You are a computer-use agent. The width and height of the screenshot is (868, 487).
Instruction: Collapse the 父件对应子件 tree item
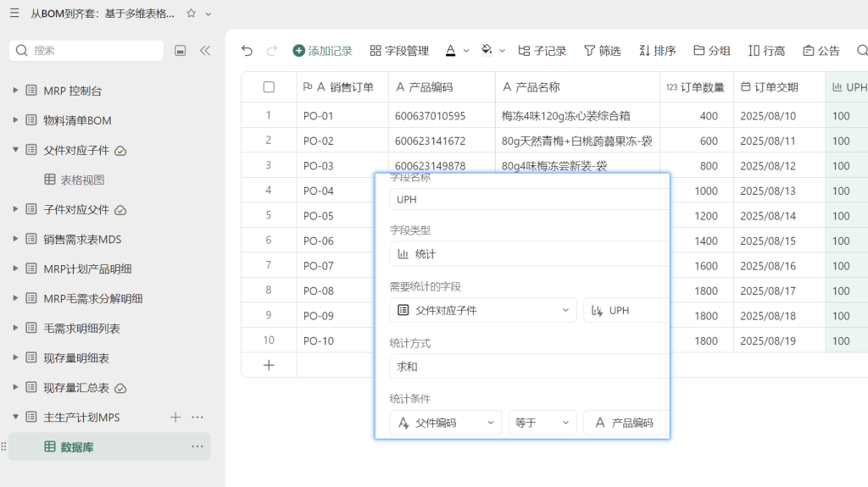pos(15,150)
